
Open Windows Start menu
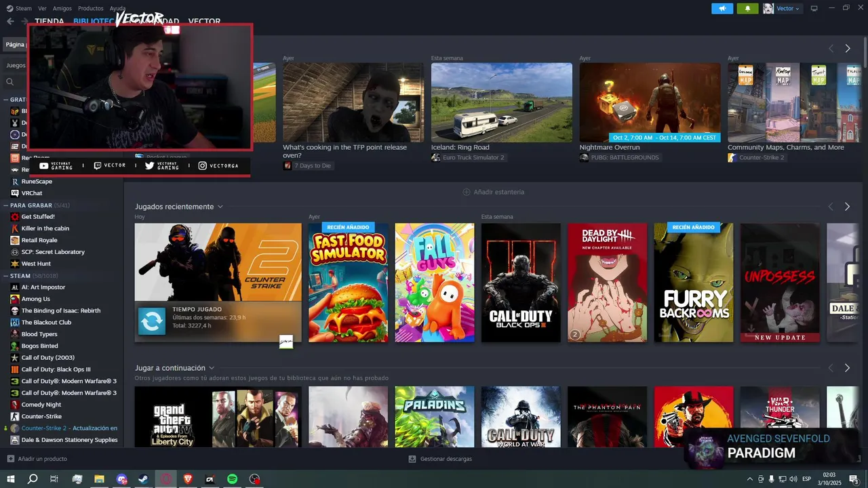click(11, 479)
